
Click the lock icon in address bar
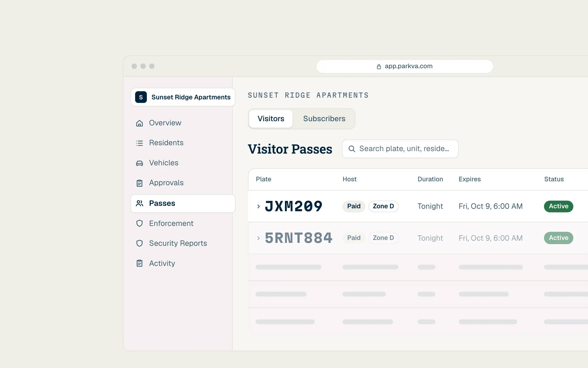click(x=379, y=66)
